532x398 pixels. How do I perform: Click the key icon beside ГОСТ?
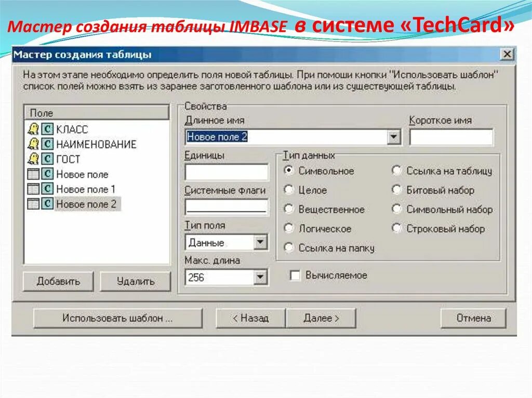pos(33,159)
